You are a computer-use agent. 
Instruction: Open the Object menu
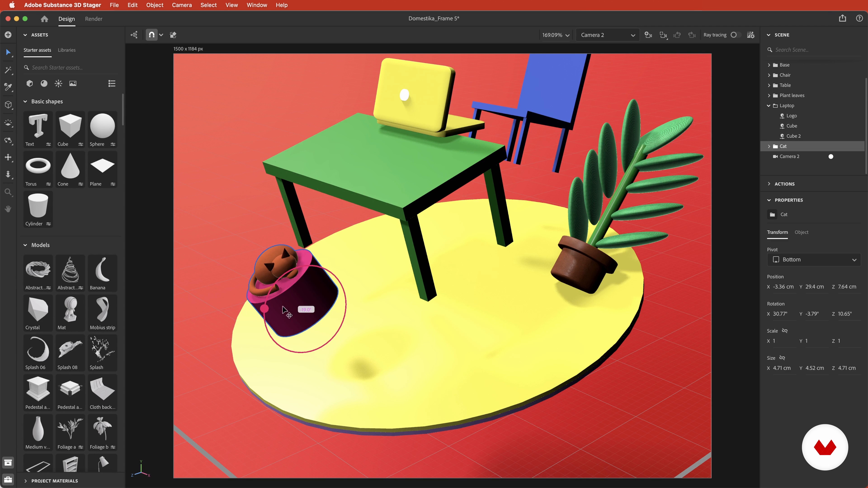click(155, 5)
